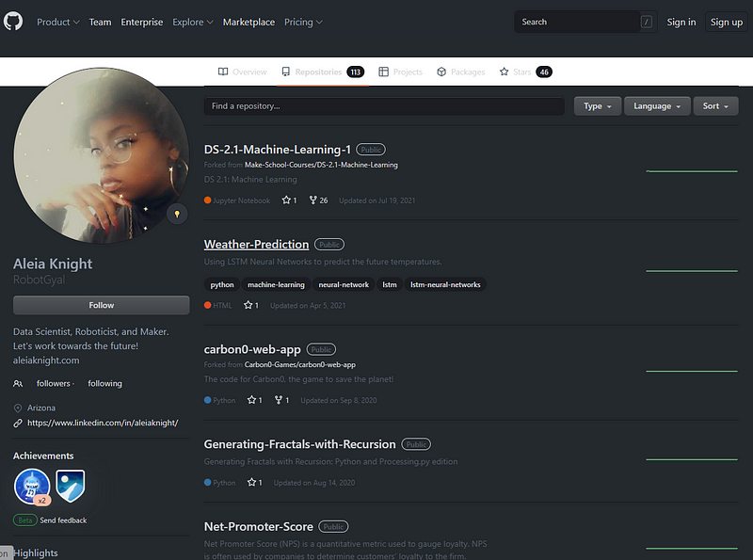Open the LinkedIn profile URL

tap(103, 423)
